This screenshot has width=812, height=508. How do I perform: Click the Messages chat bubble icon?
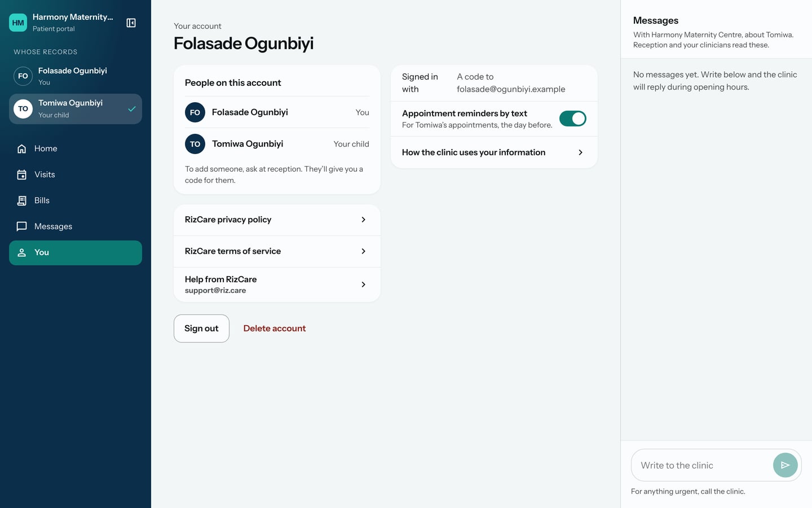coord(21,226)
